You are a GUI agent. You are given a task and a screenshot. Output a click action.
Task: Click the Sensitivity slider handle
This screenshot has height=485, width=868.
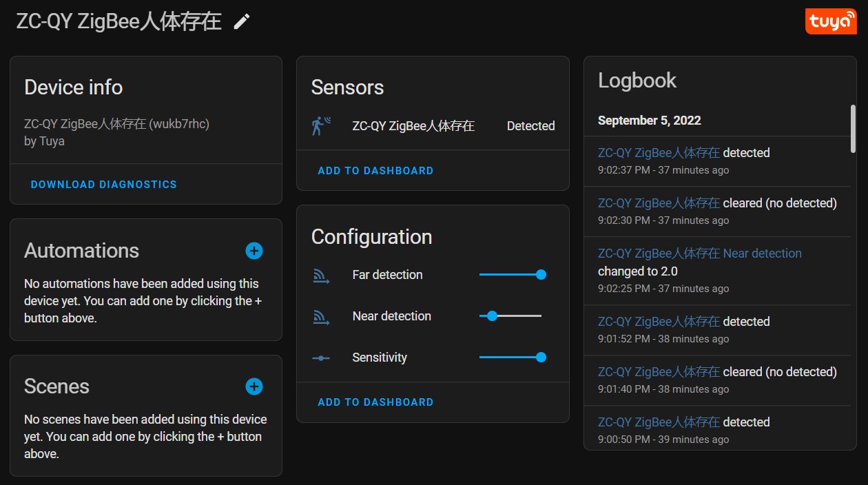(x=541, y=358)
